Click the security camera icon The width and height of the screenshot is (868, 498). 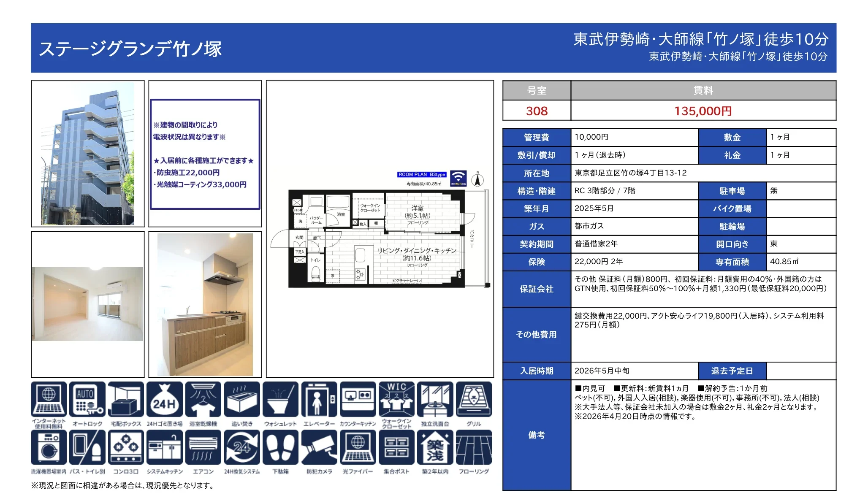click(x=319, y=447)
